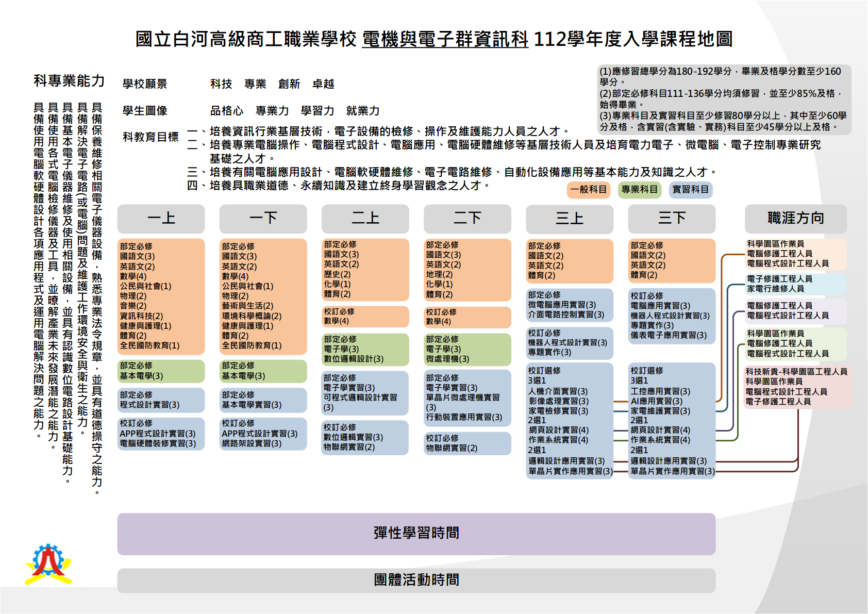Click 家電維護實習(3) in 三下

(x=660, y=411)
